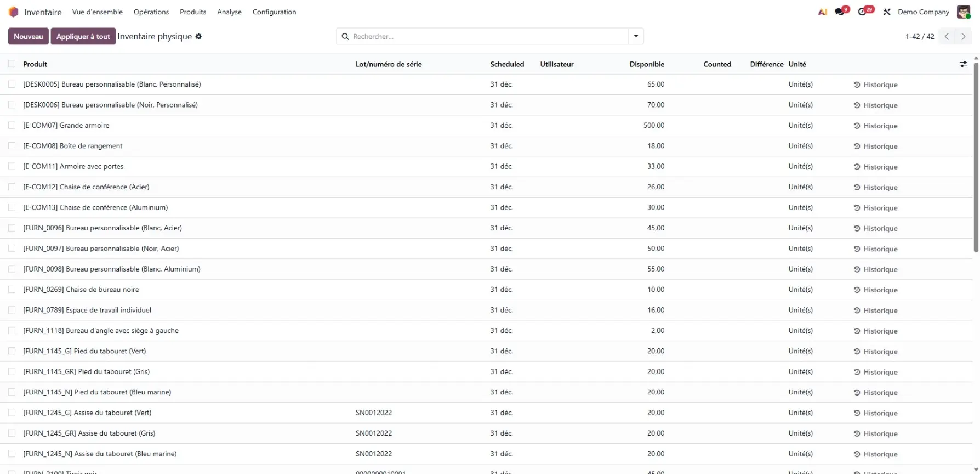The image size is (980, 474).
Task: Open the Opérations menu
Action: click(151, 12)
